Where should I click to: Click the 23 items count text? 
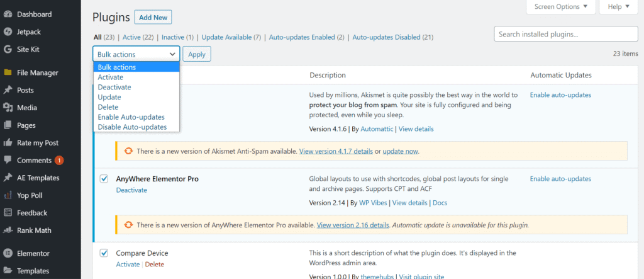(626, 54)
